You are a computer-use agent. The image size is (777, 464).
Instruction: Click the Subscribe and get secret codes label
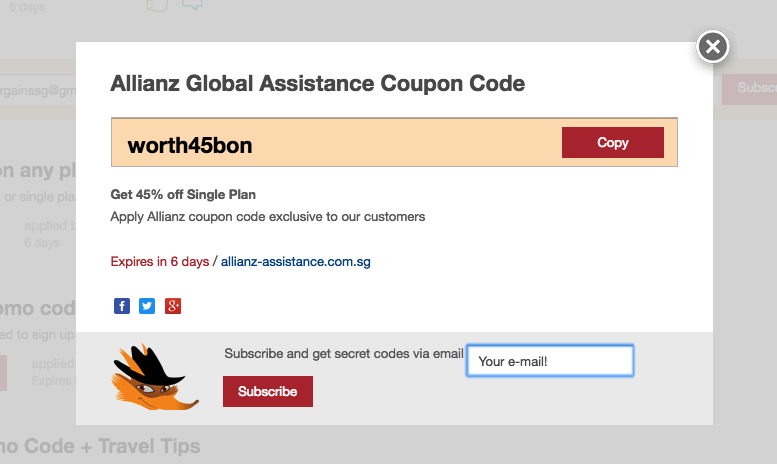click(x=344, y=353)
